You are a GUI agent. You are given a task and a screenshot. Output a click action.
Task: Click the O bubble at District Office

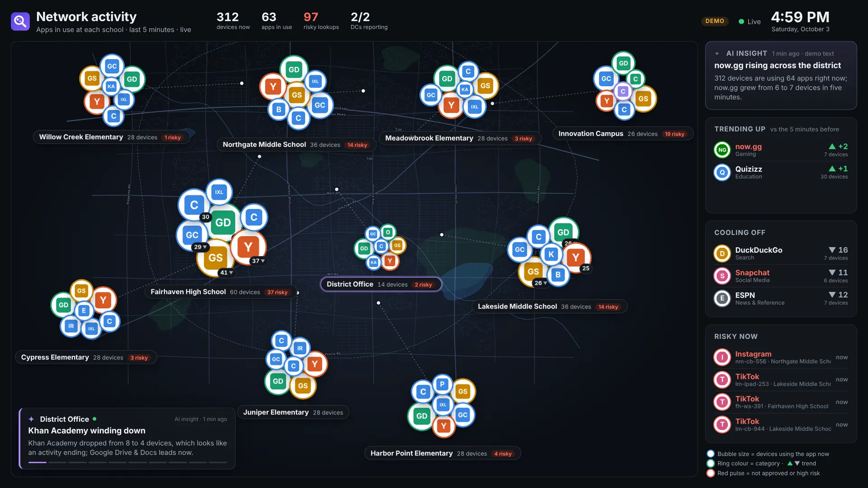click(387, 232)
